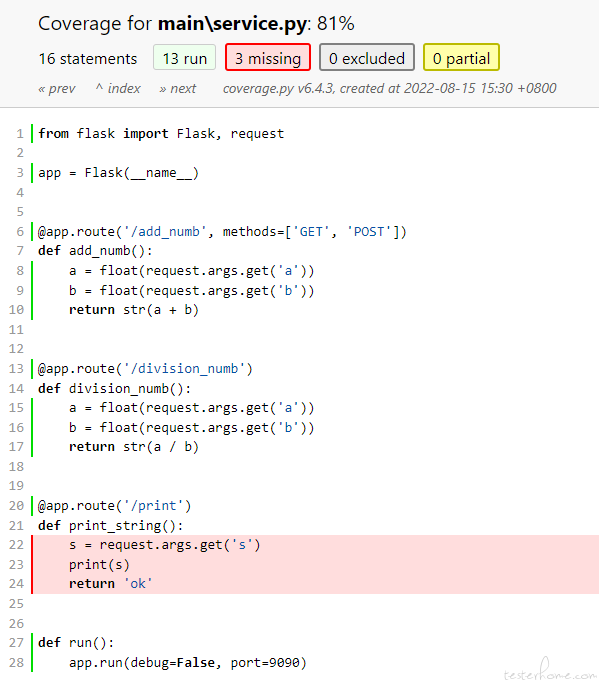Image resolution: width=599 pixels, height=690 pixels.
Task: Click line number 22 of the missing block
Action: point(16,545)
